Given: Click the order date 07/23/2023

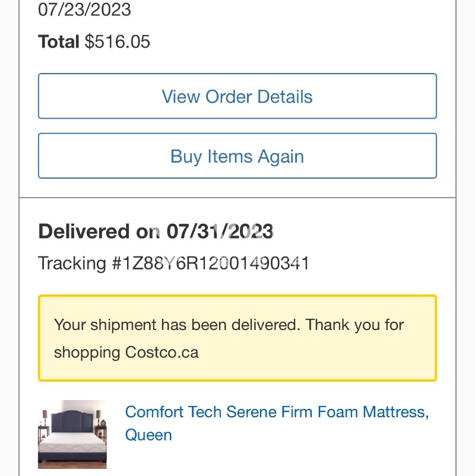Looking at the screenshot, I should (x=84, y=9).
